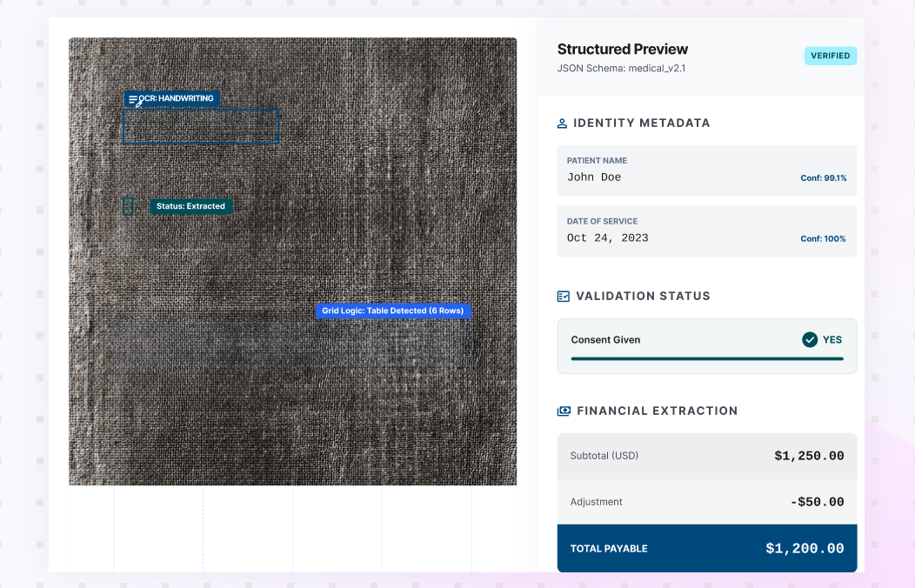Click the Financial Extraction money icon

(564, 411)
